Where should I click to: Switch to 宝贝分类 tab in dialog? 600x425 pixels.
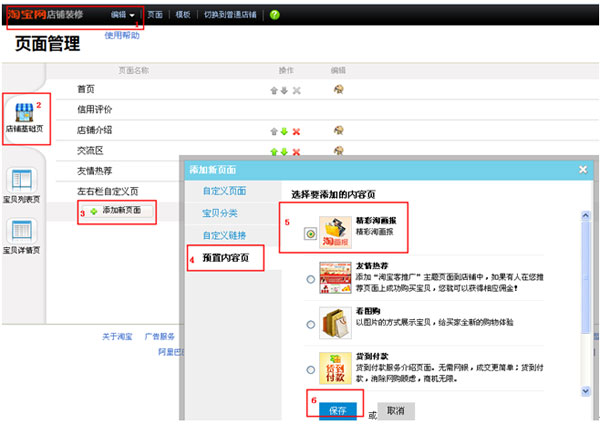[220, 213]
